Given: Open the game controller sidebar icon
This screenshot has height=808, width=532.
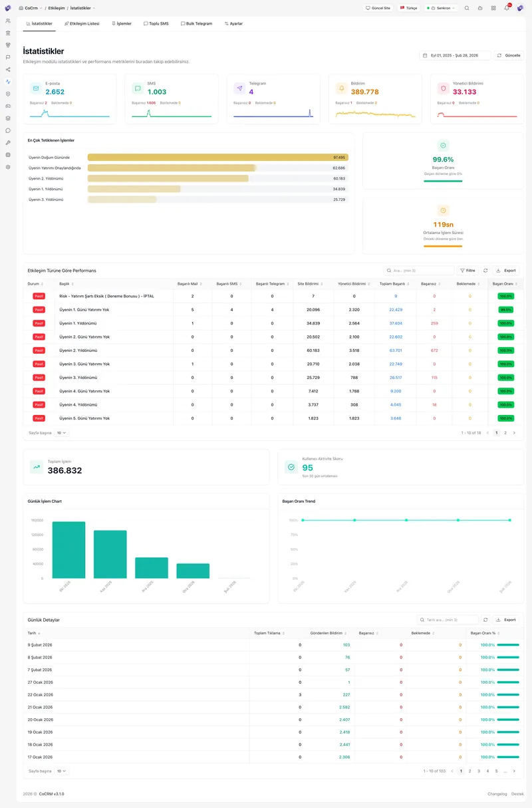Looking at the screenshot, I should point(8,106).
